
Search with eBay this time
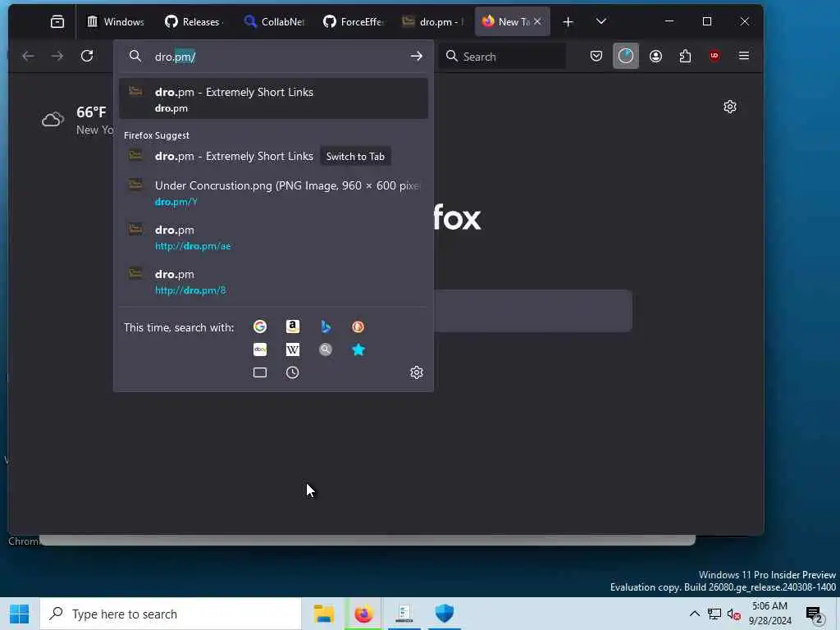pyautogui.click(x=260, y=349)
